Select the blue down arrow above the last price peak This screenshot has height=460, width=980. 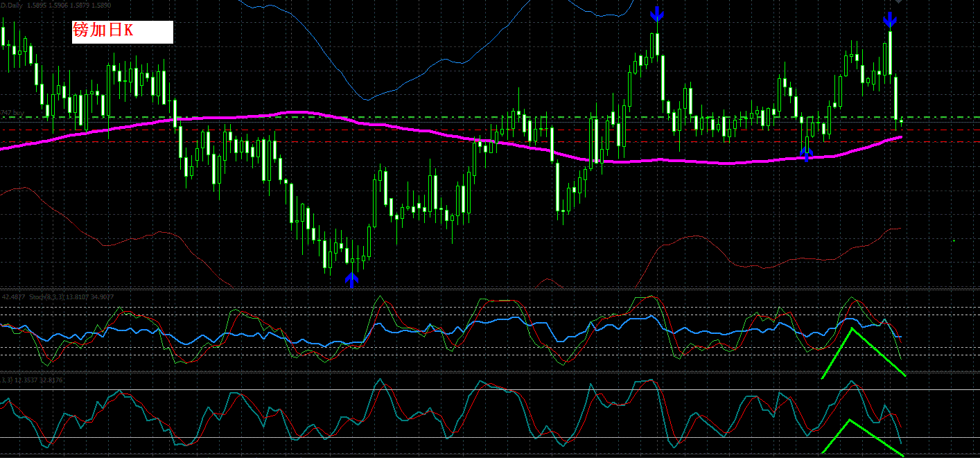890,19
